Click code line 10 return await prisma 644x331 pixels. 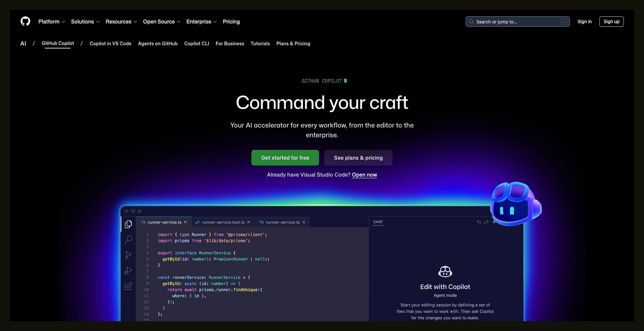[215, 290]
